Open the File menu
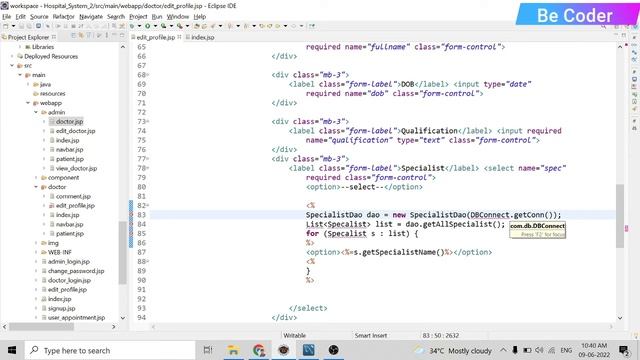 (x=7, y=17)
